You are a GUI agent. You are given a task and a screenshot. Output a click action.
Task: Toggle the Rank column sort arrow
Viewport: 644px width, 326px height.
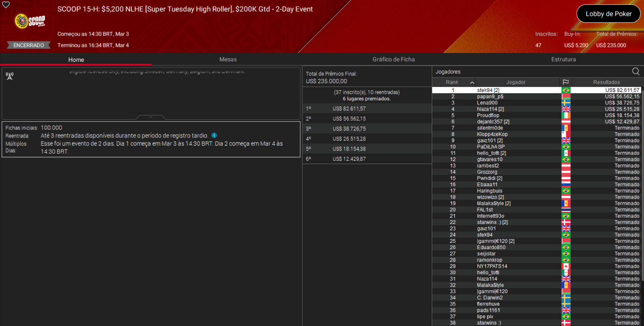473,82
